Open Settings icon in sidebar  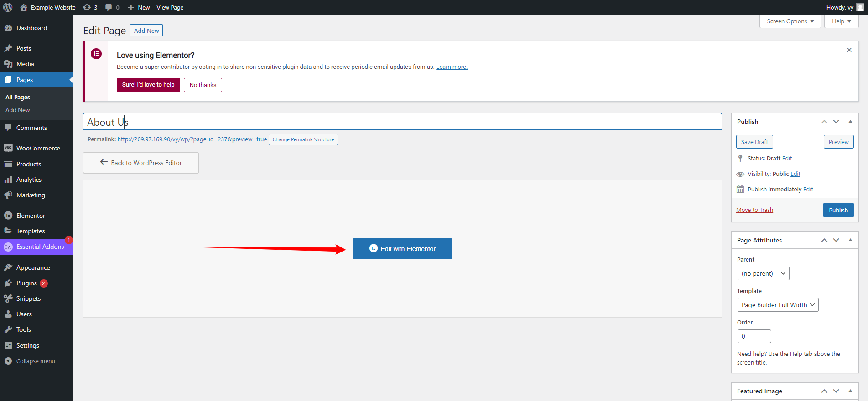point(8,345)
